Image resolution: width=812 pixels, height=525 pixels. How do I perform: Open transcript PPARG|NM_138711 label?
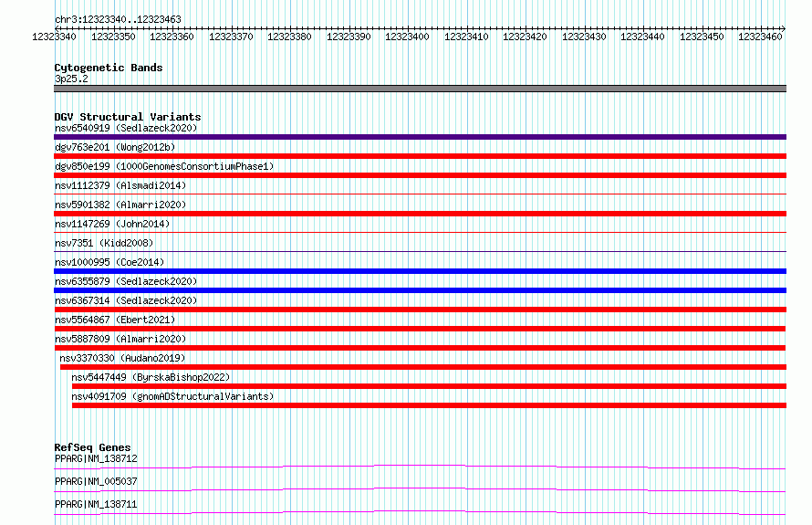(96, 504)
